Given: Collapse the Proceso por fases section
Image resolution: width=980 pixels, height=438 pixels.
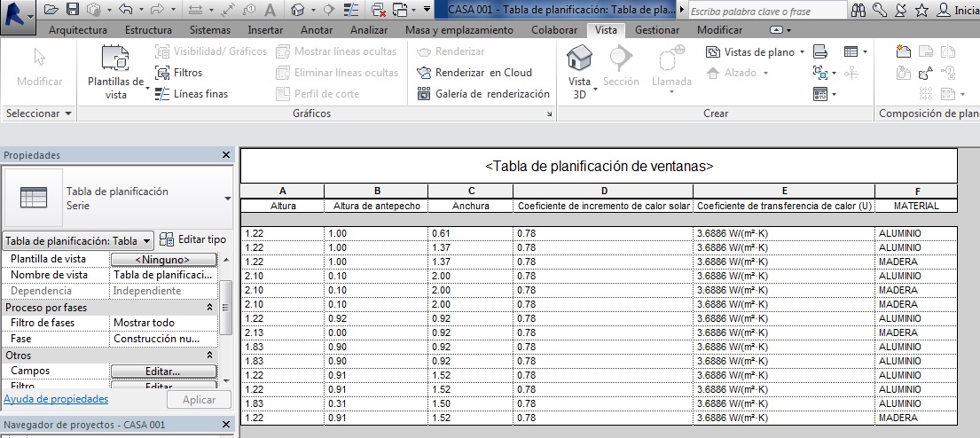Looking at the screenshot, I should click(x=209, y=307).
